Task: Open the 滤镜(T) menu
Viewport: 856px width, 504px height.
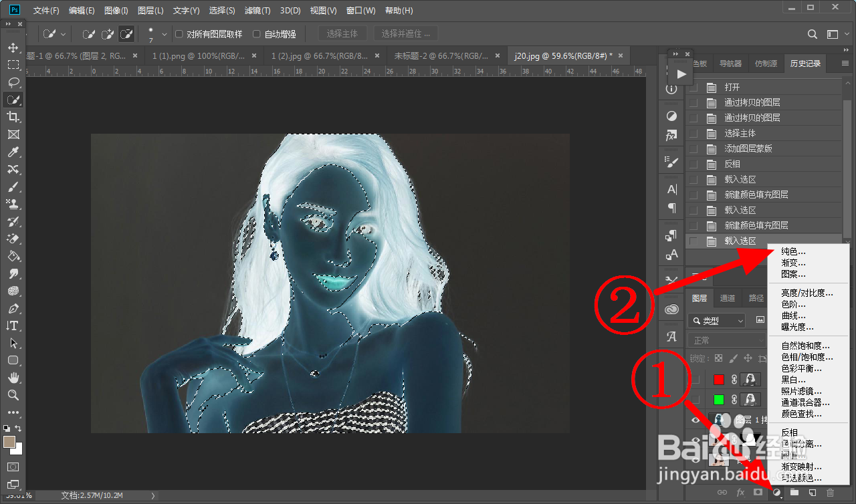Action: pyautogui.click(x=257, y=11)
